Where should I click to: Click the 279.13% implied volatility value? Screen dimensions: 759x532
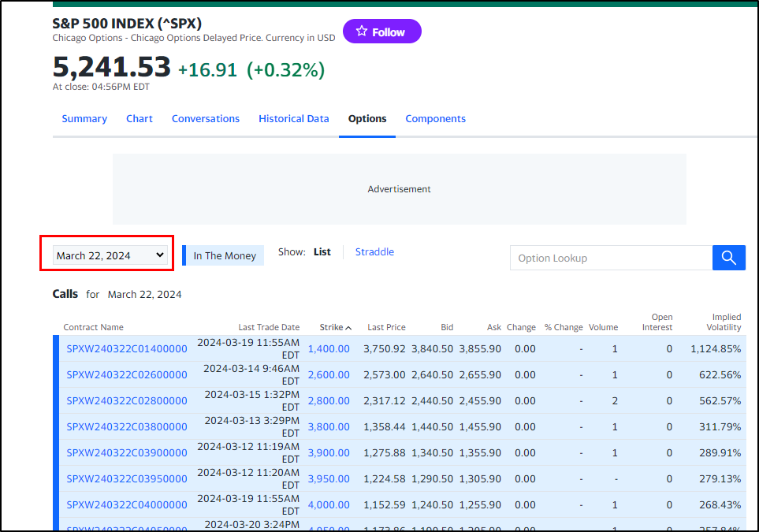pyautogui.click(x=720, y=478)
